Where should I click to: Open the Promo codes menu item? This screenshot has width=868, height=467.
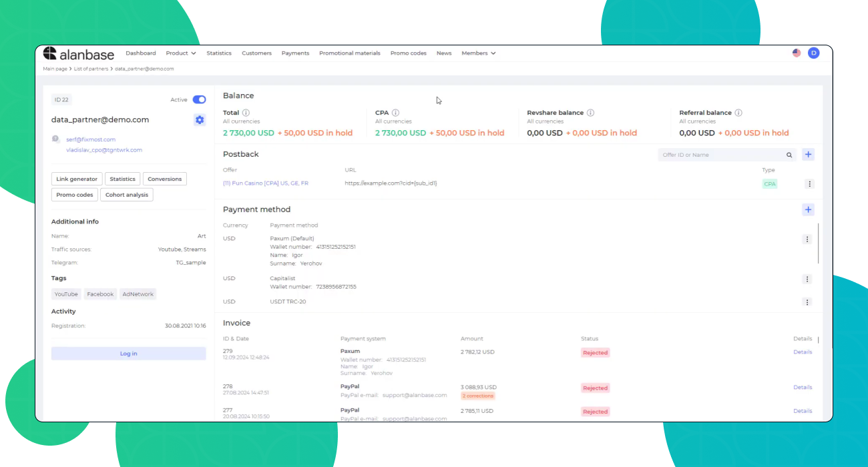click(x=408, y=53)
